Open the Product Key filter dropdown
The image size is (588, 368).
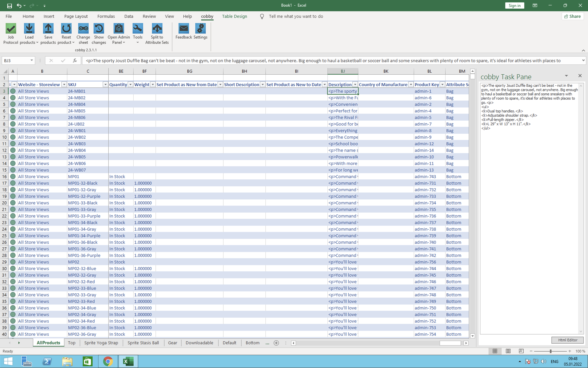[x=442, y=84]
